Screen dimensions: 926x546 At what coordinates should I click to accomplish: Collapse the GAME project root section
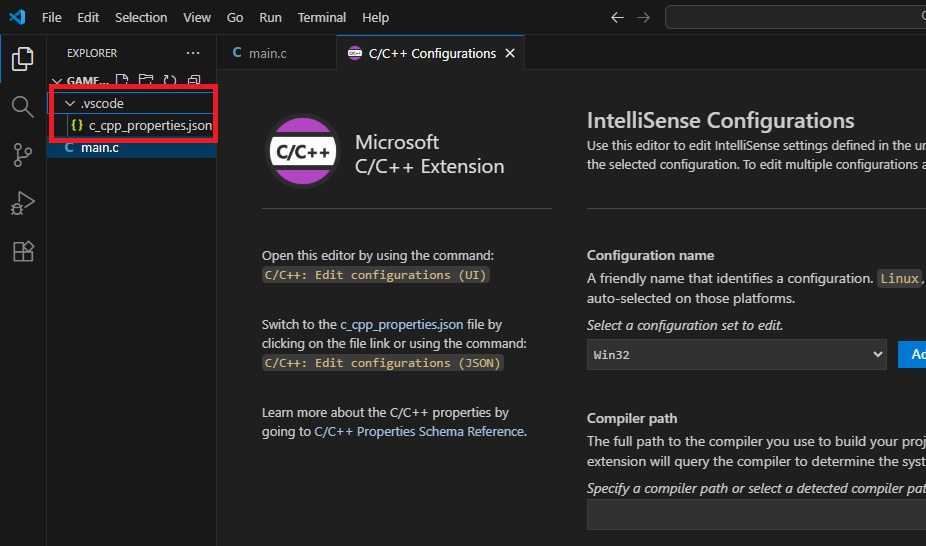tap(56, 81)
